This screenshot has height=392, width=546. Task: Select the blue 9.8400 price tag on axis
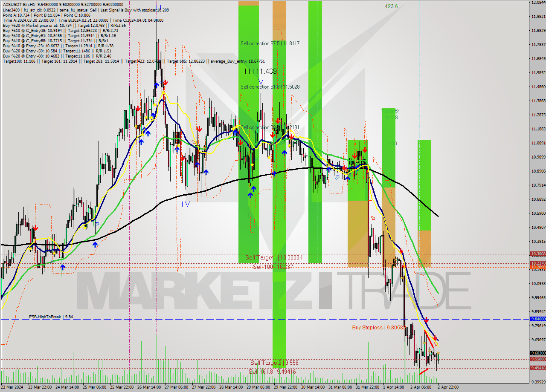pos(537,319)
